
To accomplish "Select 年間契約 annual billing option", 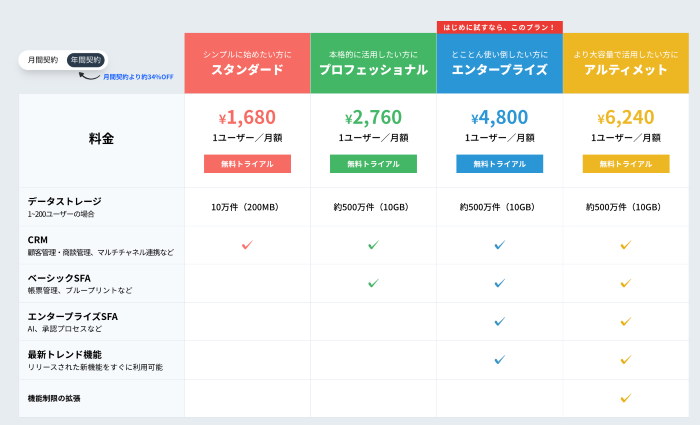I will pos(85,60).
